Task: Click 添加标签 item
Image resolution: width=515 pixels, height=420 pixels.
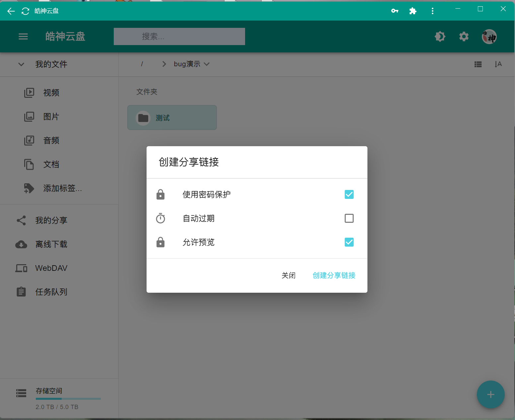Action: [59, 188]
